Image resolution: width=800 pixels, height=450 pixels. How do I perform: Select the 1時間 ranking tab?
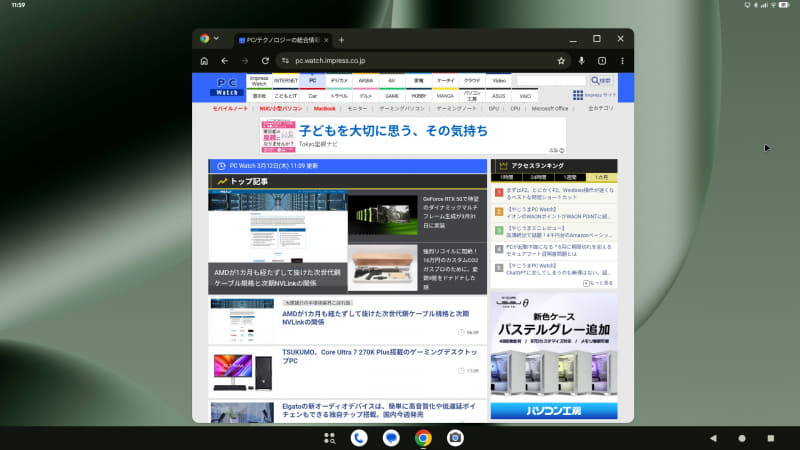507,178
